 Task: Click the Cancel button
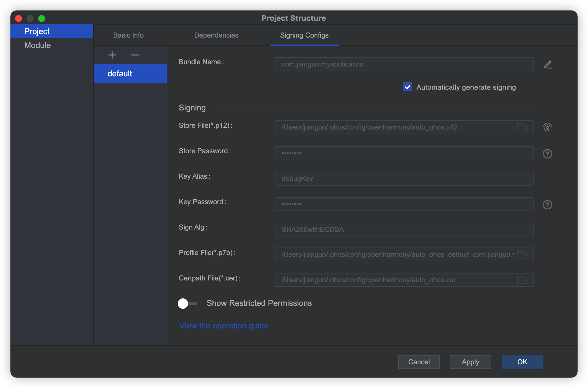[x=419, y=362]
